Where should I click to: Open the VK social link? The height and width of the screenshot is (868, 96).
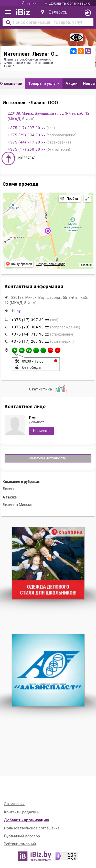click(73, 51)
